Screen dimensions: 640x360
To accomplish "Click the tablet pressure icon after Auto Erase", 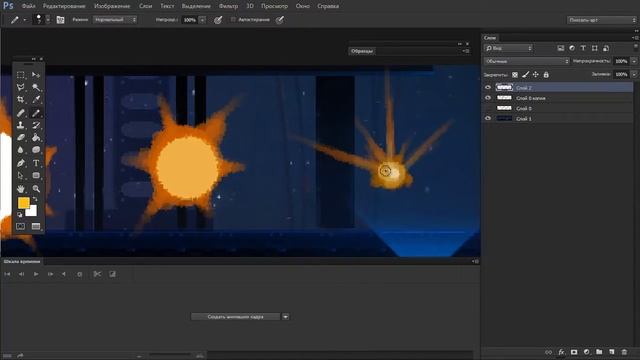I will coord(280,20).
